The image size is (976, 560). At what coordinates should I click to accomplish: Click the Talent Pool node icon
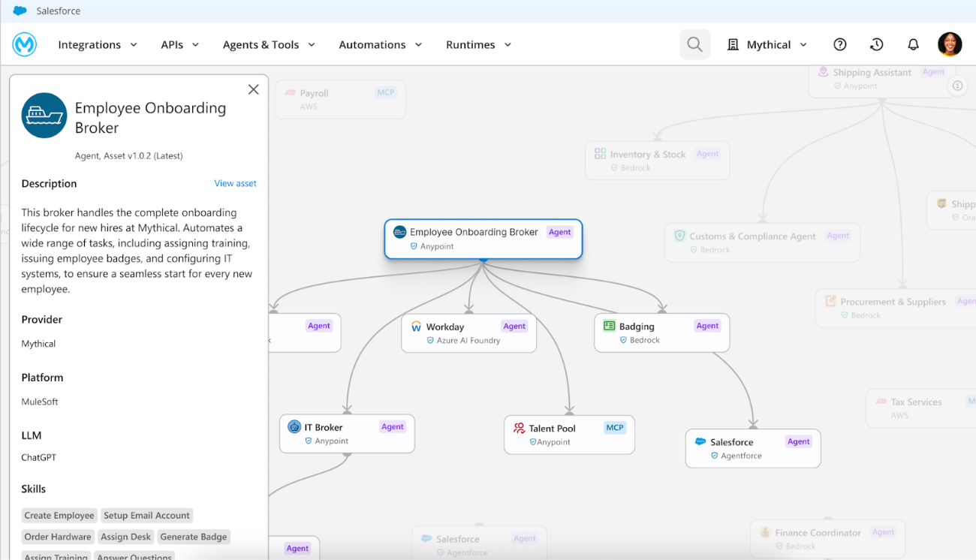[x=519, y=428]
